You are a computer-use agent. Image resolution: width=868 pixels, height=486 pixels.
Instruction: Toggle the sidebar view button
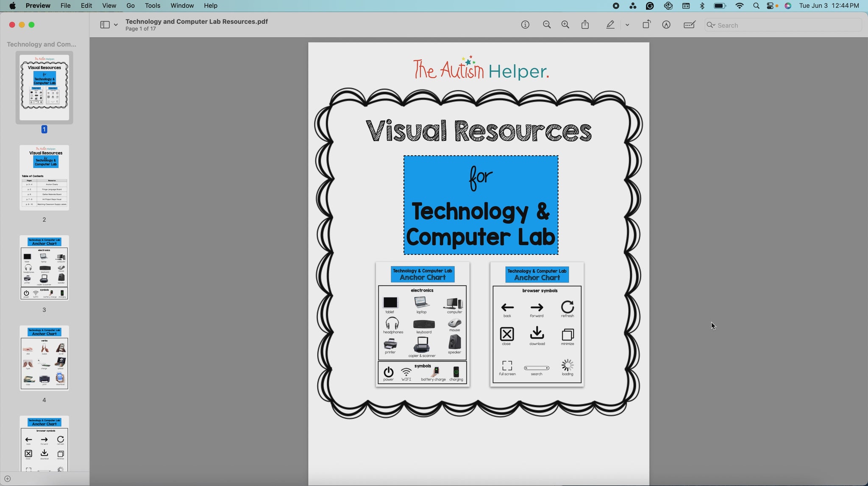105,25
